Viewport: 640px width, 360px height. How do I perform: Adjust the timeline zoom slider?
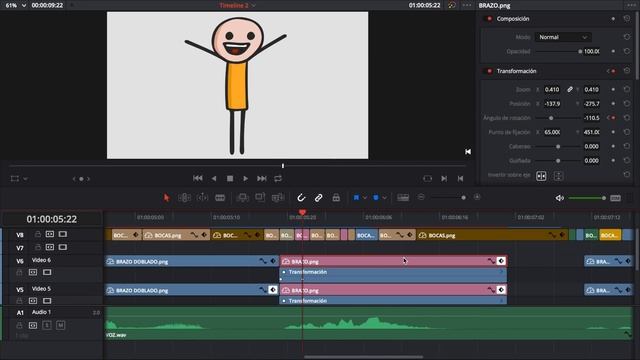point(448,198)
